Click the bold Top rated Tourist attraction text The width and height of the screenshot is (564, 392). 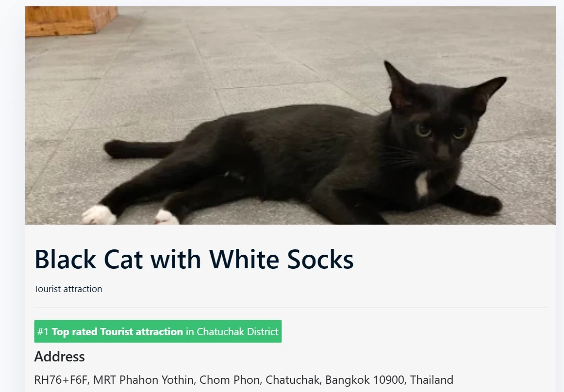coord(117,331)
